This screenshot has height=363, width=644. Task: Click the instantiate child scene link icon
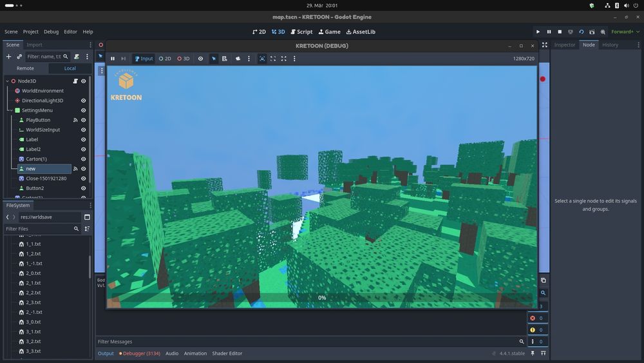coord(19,56)
